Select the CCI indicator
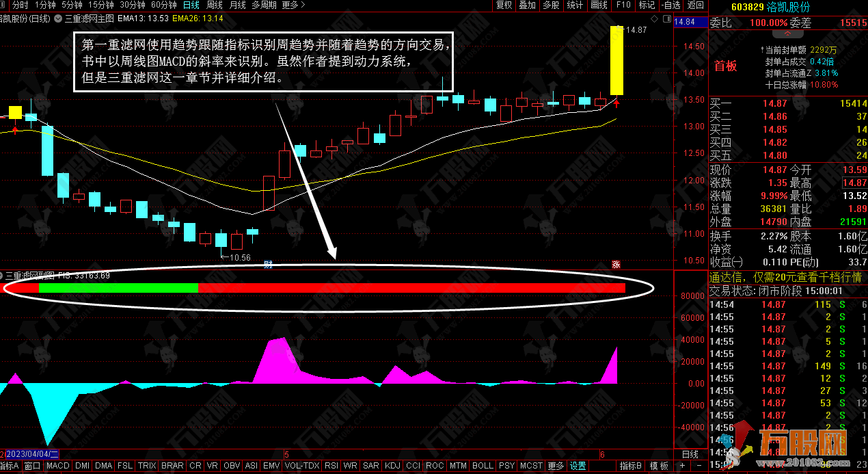The image size is (868, 474). click(x=413, y=466)
